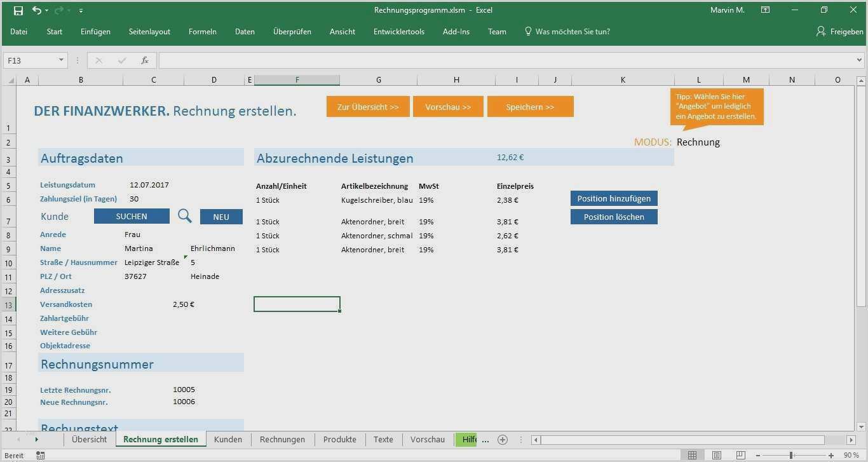Click the Undo arrow icon
Screen dimensions: 868x462
tap(35, 10)
